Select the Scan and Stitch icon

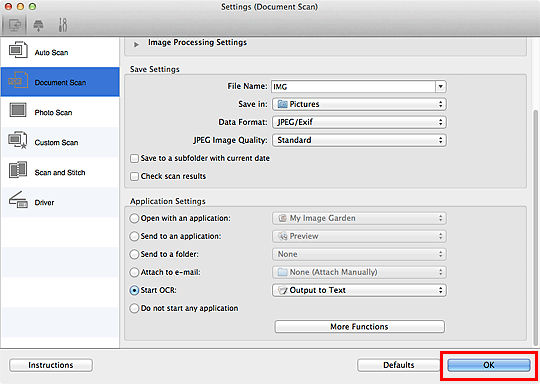click(18, 170)
